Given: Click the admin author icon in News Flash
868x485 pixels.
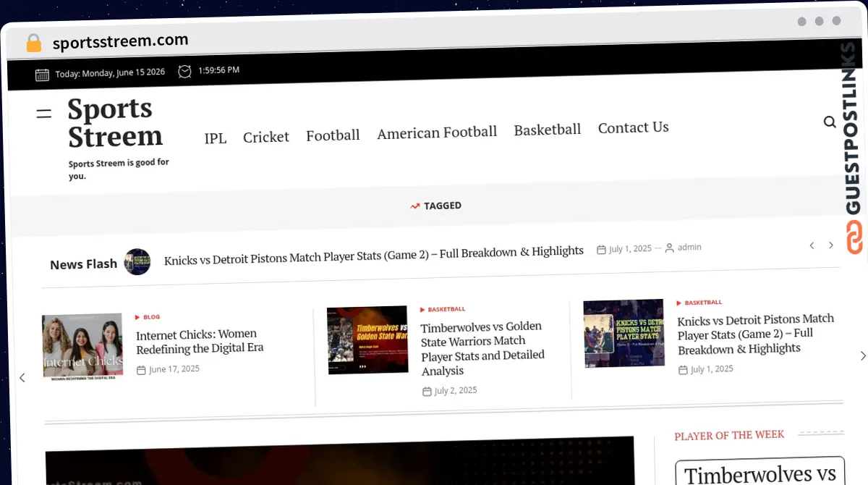Looking at the screenshot, I should 669,248.
